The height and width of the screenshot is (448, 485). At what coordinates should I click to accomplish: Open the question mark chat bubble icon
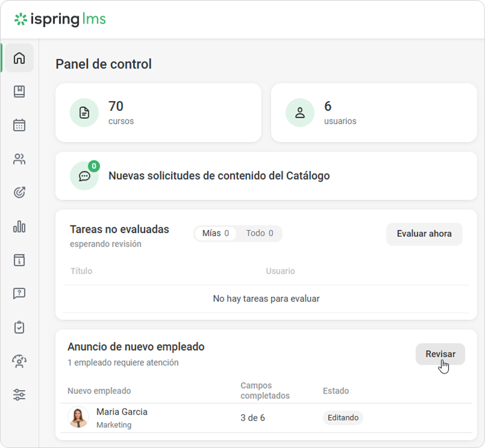pyautogui.click(x=19, y=294)
